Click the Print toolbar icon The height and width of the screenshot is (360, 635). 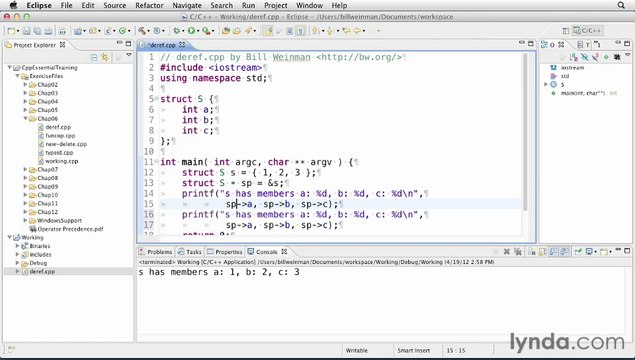click(48, 31)
